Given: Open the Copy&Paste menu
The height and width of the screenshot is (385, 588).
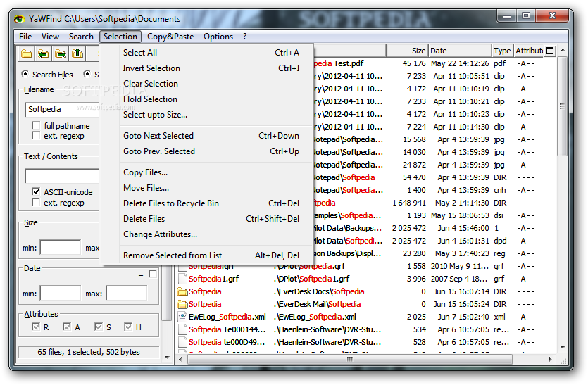Looking at the screenshot, I should pos(170,37).
